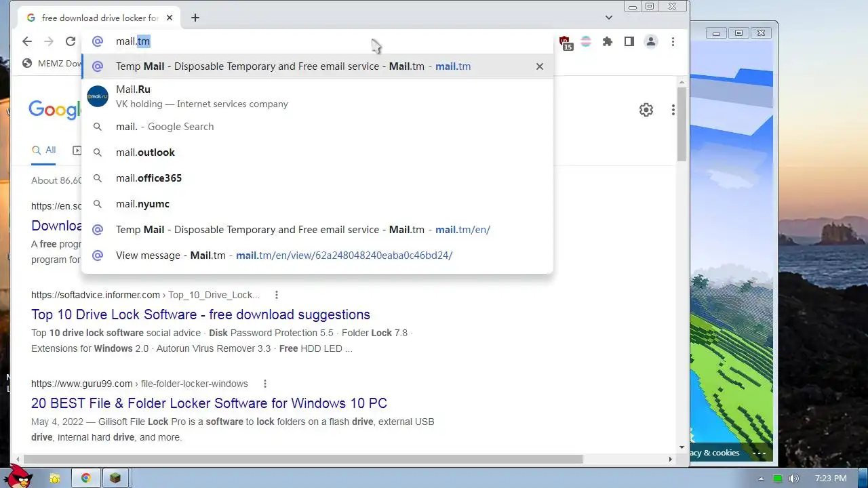
Task: Open the yellow folder taskbar icon
Action: (55, 479)
